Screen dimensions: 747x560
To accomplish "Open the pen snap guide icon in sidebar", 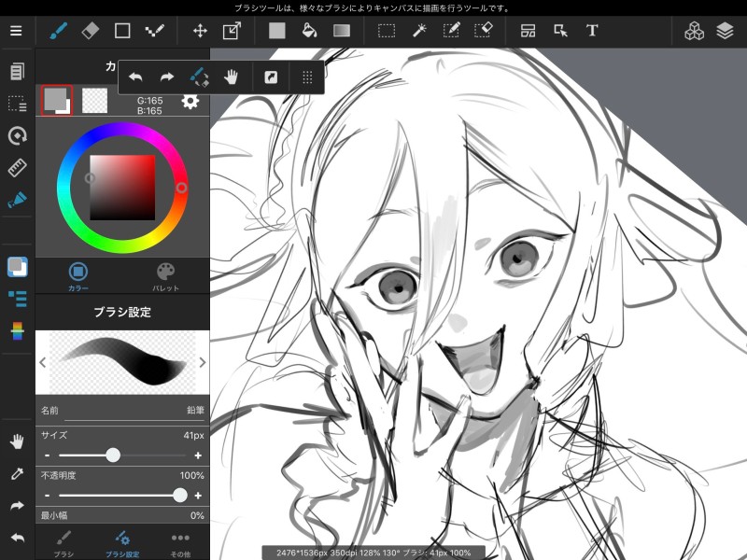I will pos(17,200).
